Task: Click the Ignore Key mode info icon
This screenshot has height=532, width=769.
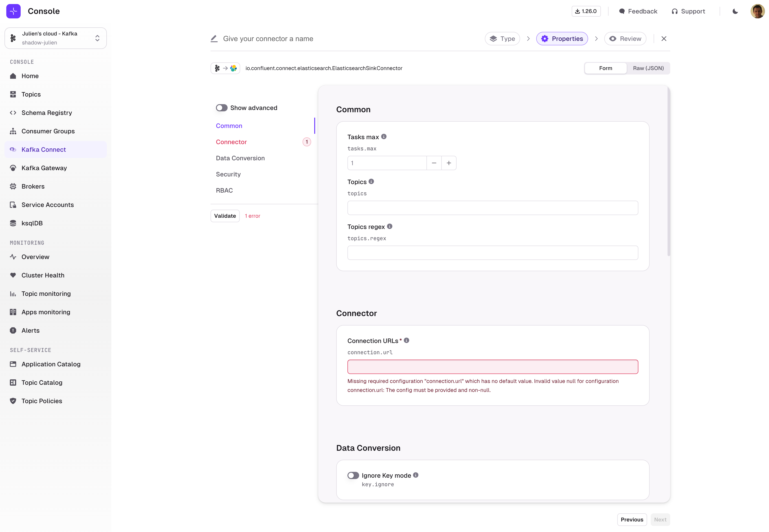Action: coord(416,475)
